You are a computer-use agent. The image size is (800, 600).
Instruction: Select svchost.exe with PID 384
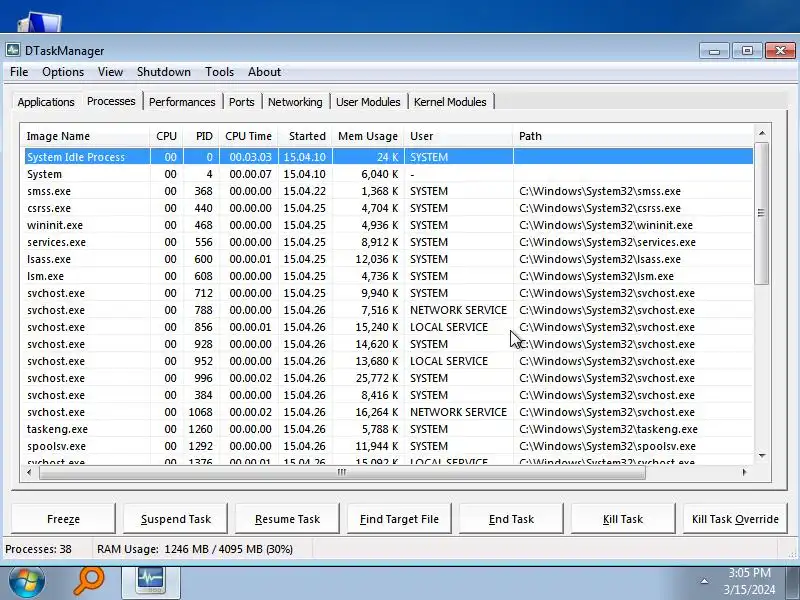tap(388, 395)
